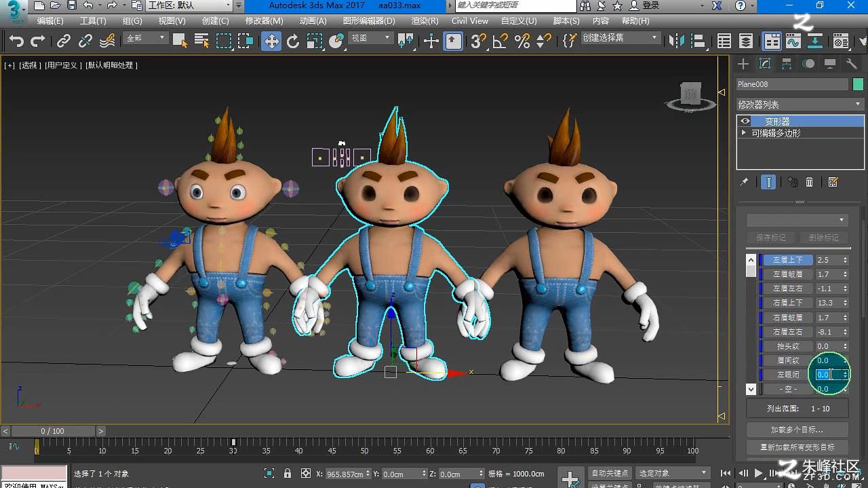Toggle eye visibility of 变形器 modifier

[x=745, y=121]
